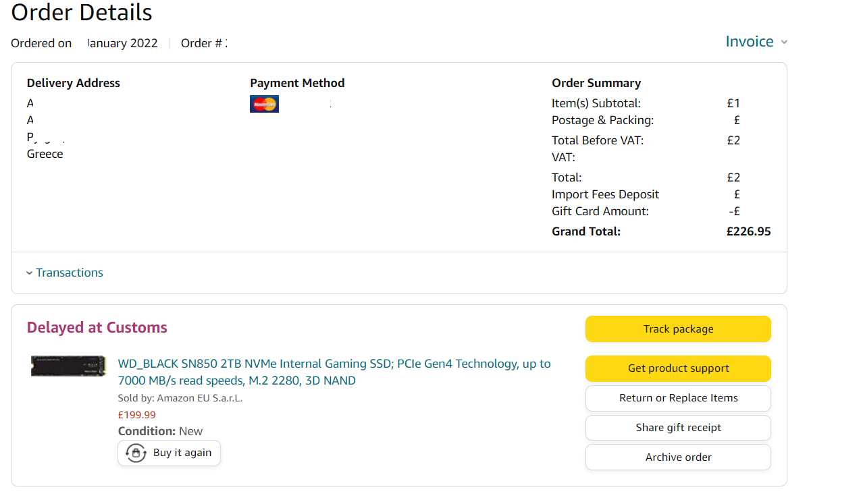The image size is (861, 504).
Task: Archive this order
Action: (678, 457)
